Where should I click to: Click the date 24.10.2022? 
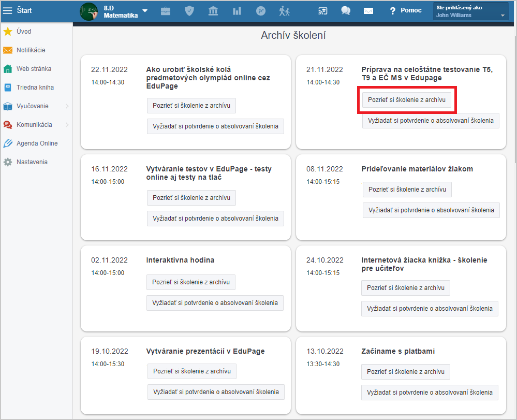[325, 260]
